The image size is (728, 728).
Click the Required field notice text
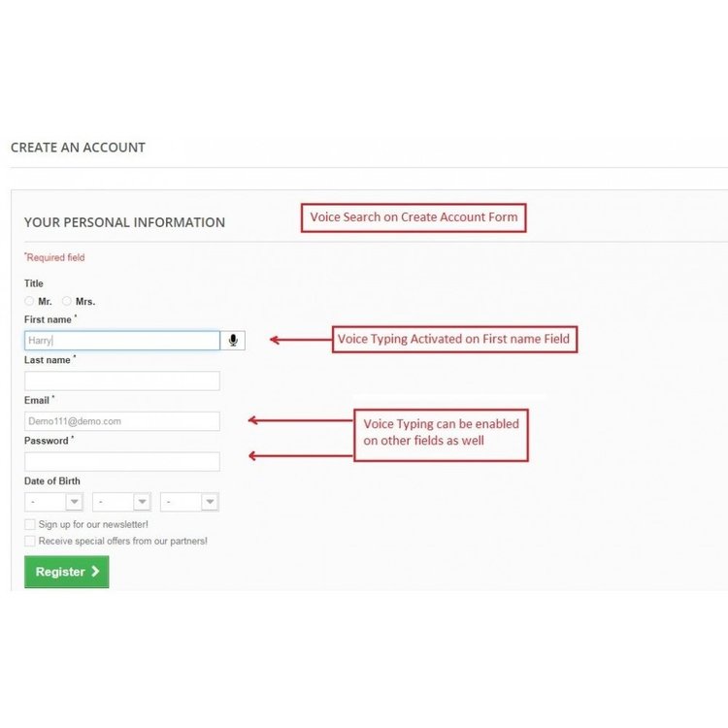click(x=54, y=257)
